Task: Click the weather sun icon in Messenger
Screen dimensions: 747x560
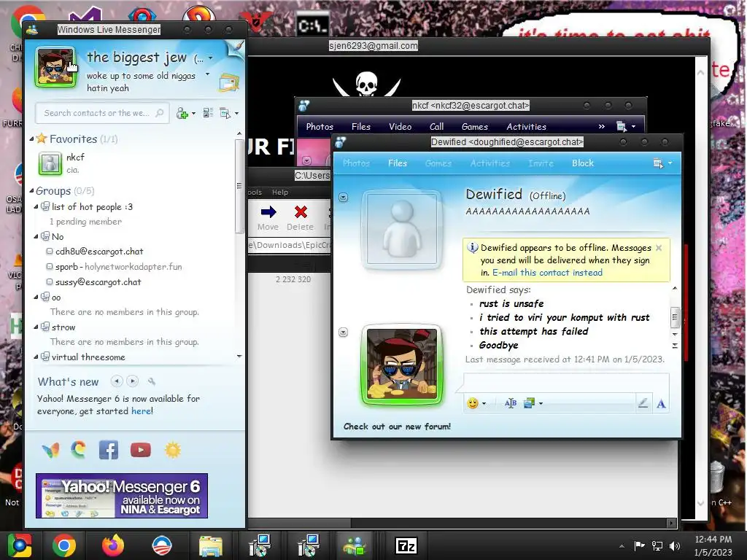Action: (x=172, y=450)
